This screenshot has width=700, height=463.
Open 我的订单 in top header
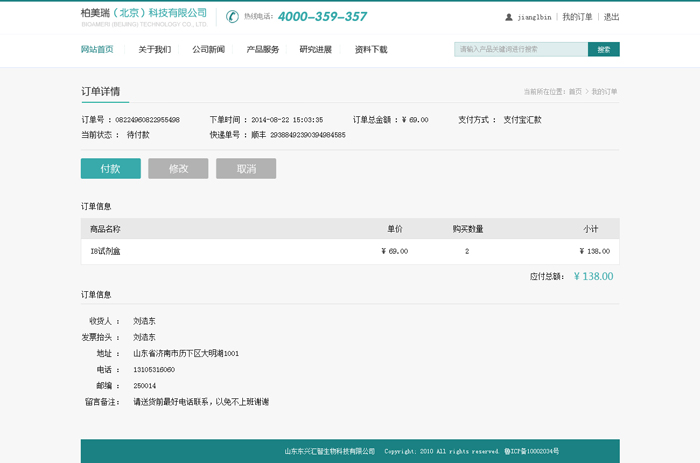click(x=577, y=17)
